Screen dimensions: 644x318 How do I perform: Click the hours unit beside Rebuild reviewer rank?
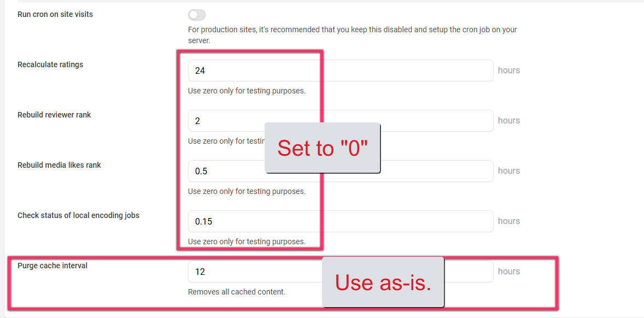509,120
